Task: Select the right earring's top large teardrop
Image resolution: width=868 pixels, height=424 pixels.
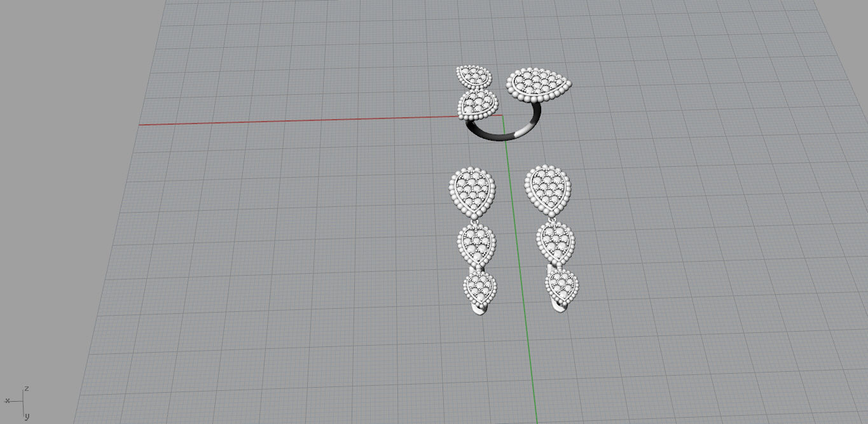Action: pos(548,190)
